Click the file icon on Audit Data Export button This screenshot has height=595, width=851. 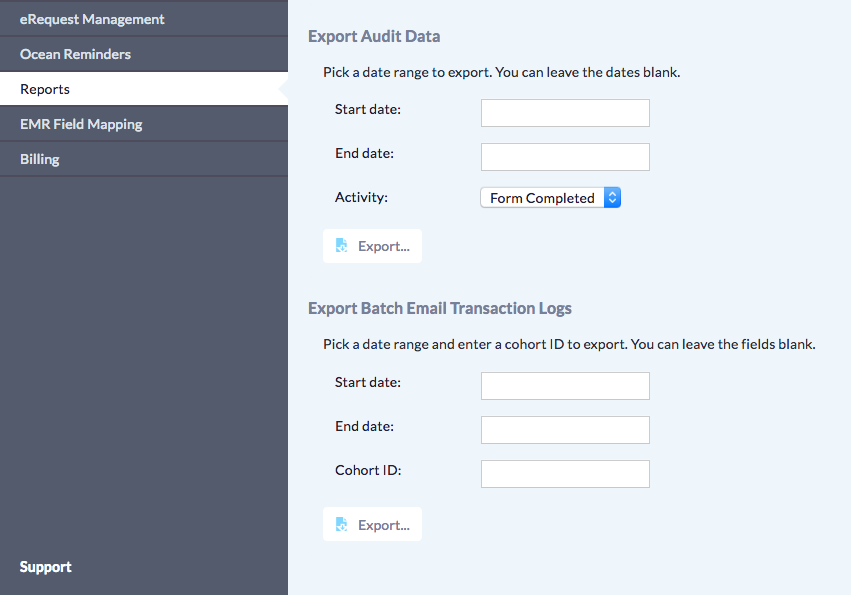click(x=341, y=246)
